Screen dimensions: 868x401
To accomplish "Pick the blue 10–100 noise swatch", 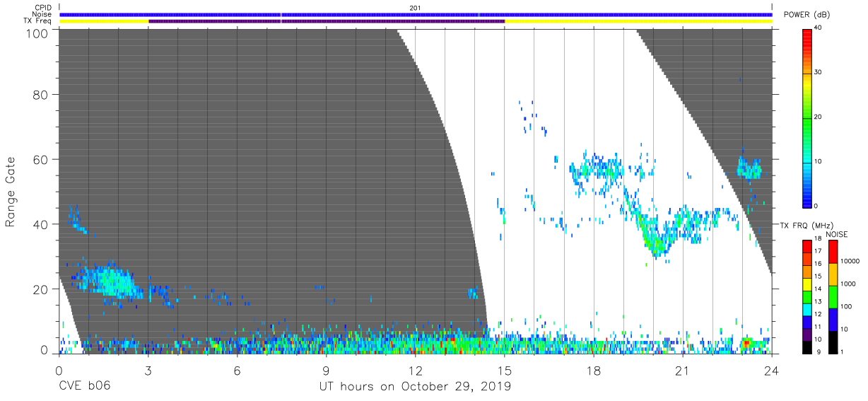I will coord(833,320).
